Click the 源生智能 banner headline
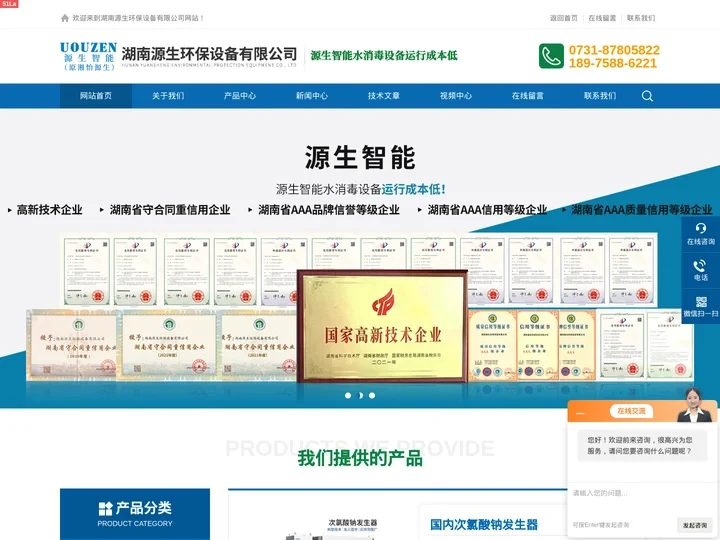The width and height of the screenshot is (720, 540). point(360,158)
